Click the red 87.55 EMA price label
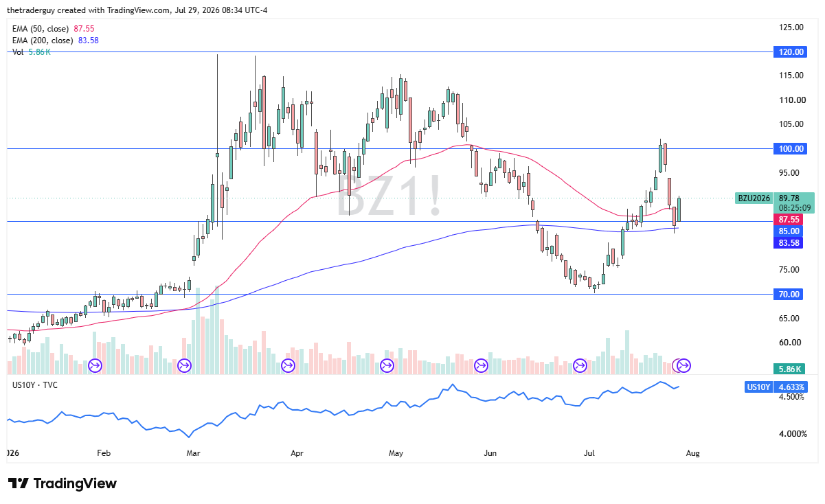This screenshot has width=825, height=504. coord(789,219)
